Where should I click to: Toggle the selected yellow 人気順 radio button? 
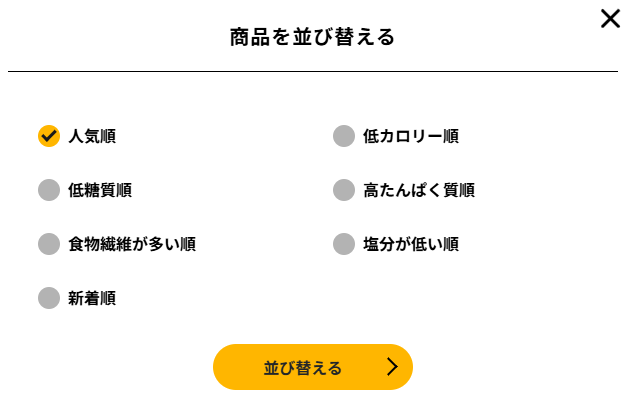click(x=49, y=136)
